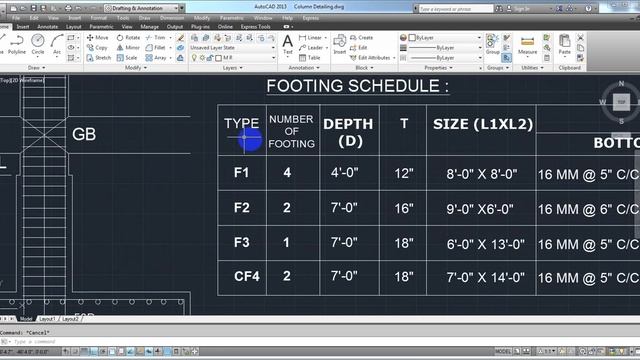640x360 pixels.
Task: Click the Save icon in quick access toolbar
Action: click(x=33, y=8)
